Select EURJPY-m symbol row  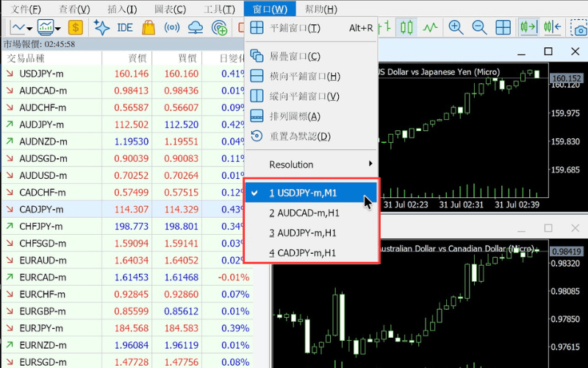(x=126, y=328)
